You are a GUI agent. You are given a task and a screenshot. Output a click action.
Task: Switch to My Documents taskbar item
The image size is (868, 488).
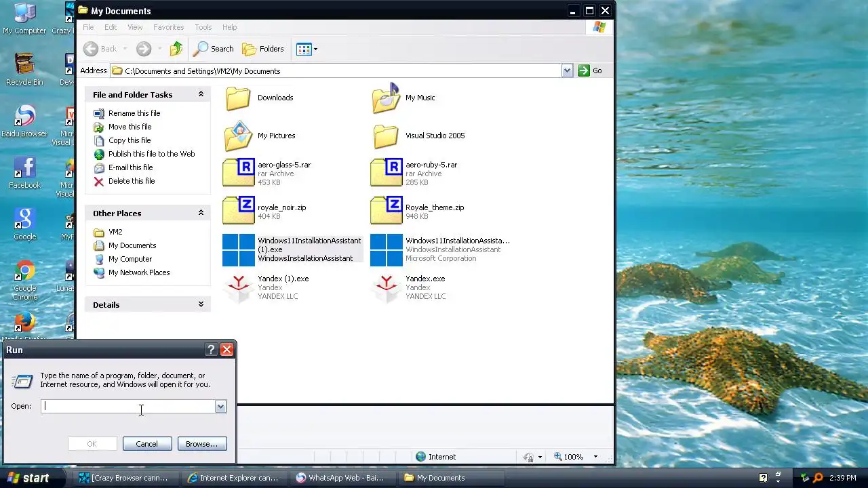(452, 478)
